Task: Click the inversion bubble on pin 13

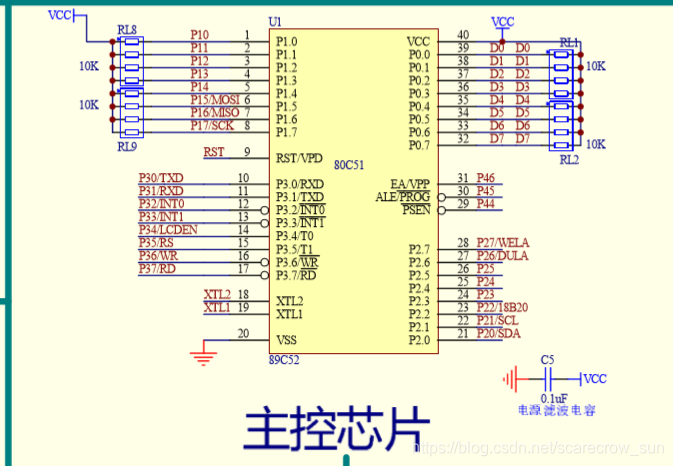Action: click(x=265, y=223)
